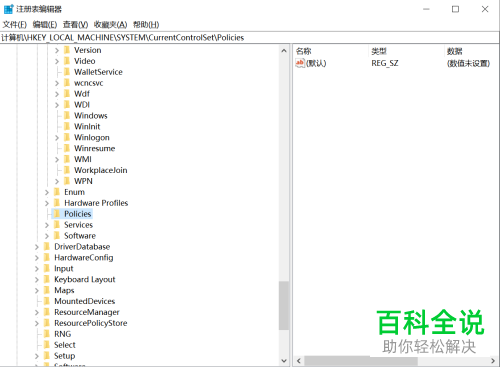Expand the Enum key
This screenshot has height=367, width=500.
(x=47, y=192)
